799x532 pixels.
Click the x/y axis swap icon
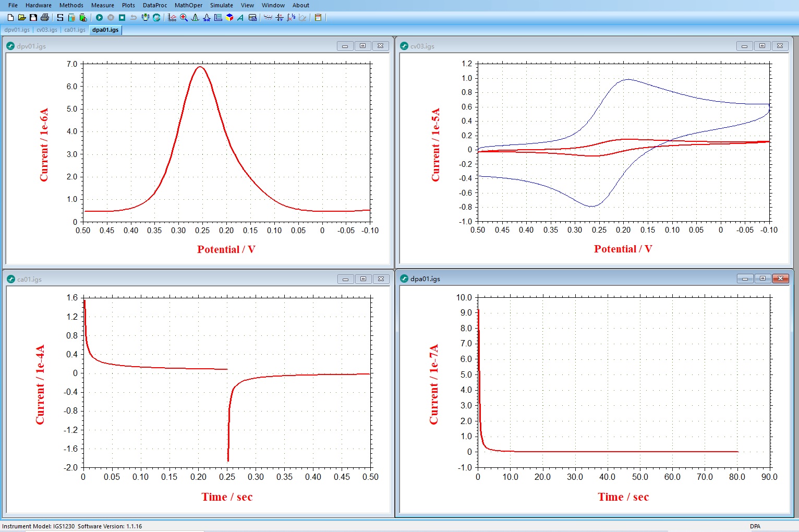click(280, 17)
